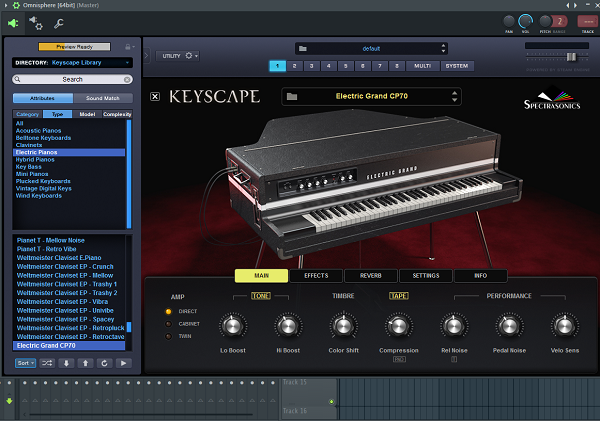The image size is (600, 421).
Task: Click the Spectrasonics logo
Action: (552, 98)
